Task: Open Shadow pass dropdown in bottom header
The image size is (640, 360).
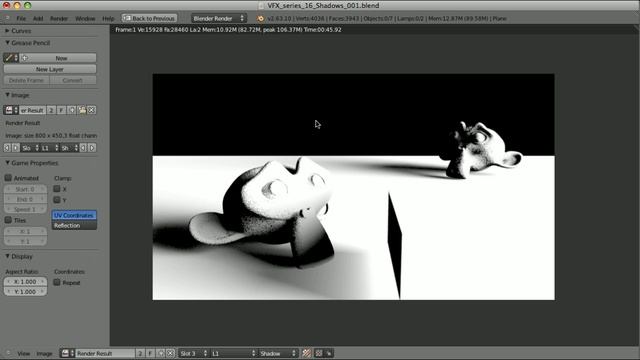Action: click(278, 353)
